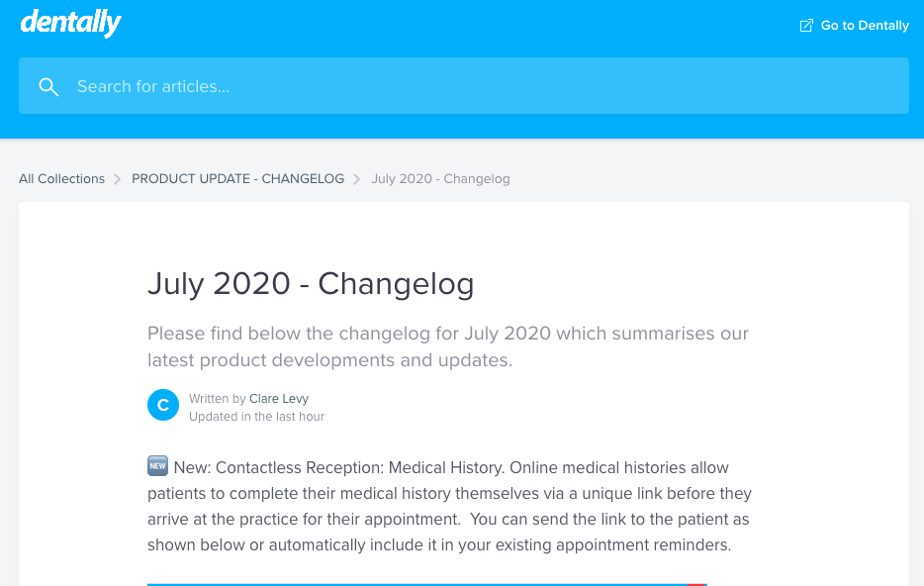Click the Updated in the last hour text
Image resolution: width=924 pixels, height=586 pixels.
[x=256, y=416]
